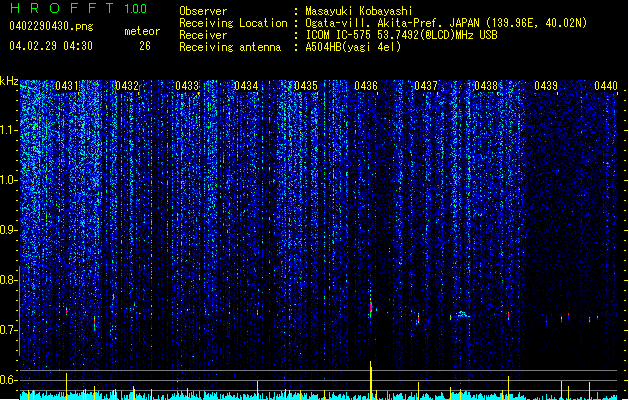Click the strong meteor echo near 0436
The height and width of the screenshot is (400, 629).
pos(371,308)
